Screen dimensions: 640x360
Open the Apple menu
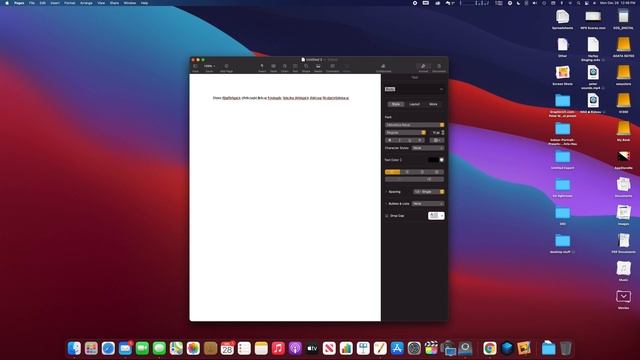coord(7,3)
